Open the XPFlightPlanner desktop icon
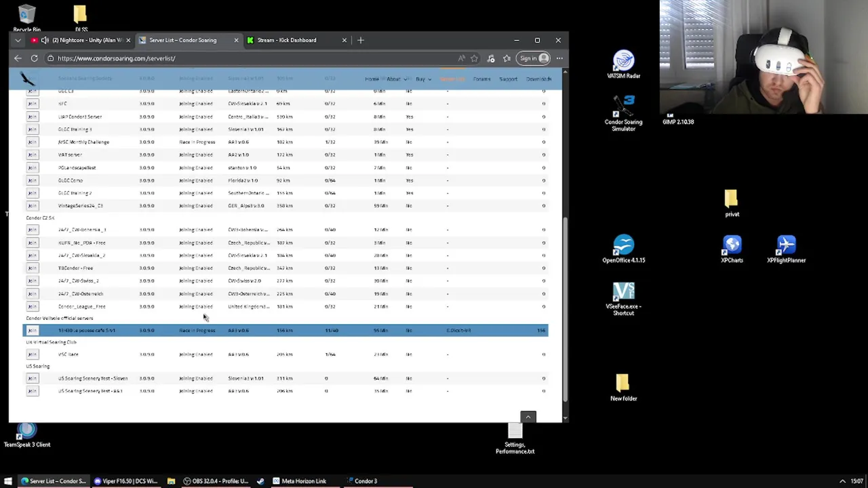Image resolution: width=868 pixels, height=488 pixels. point(786,249)
